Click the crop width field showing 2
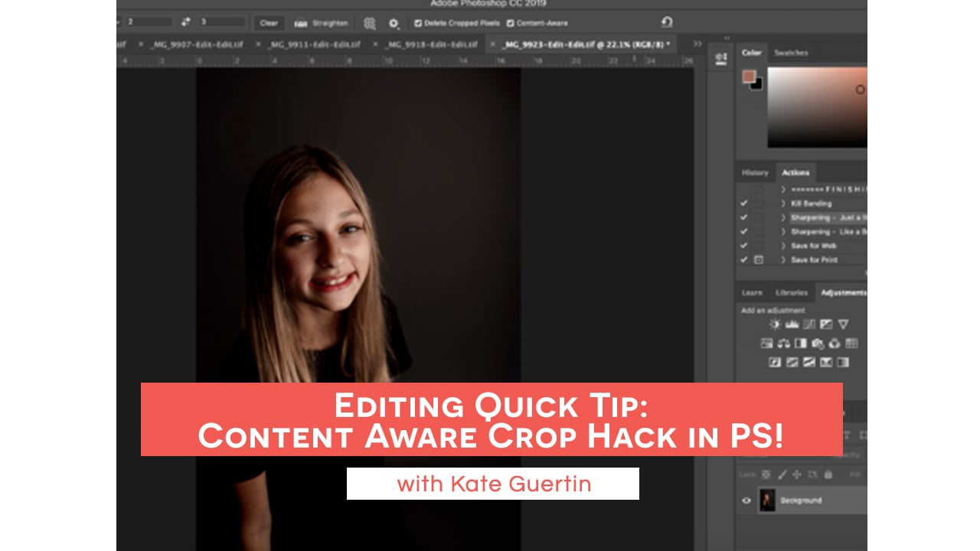The image size is (980, 551). click(x=149, y=22)
